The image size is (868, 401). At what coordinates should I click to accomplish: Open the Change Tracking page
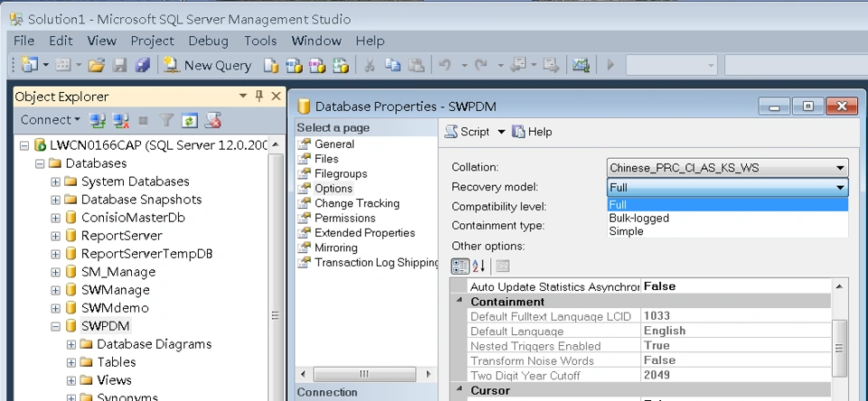tap(356, 203)
